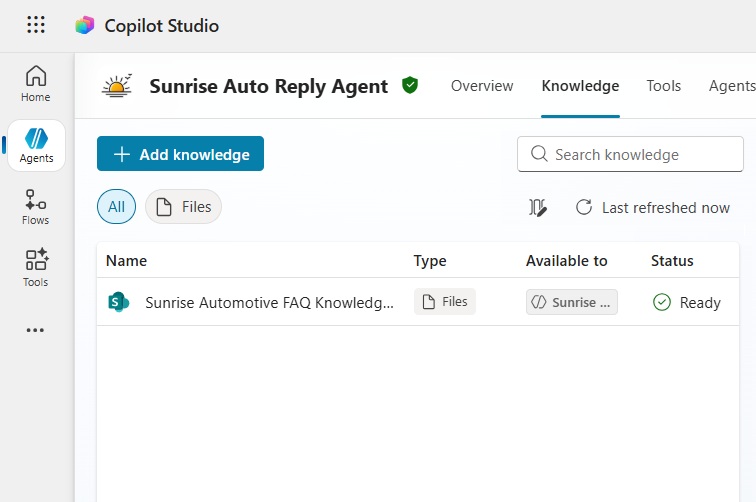Go to Home in the sidebar

tap(36, 84)
